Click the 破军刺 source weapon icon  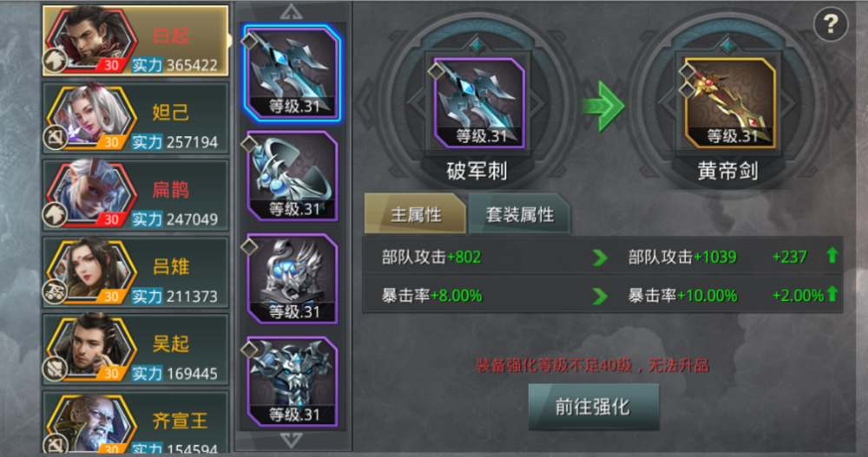click(x=479, y=103)
